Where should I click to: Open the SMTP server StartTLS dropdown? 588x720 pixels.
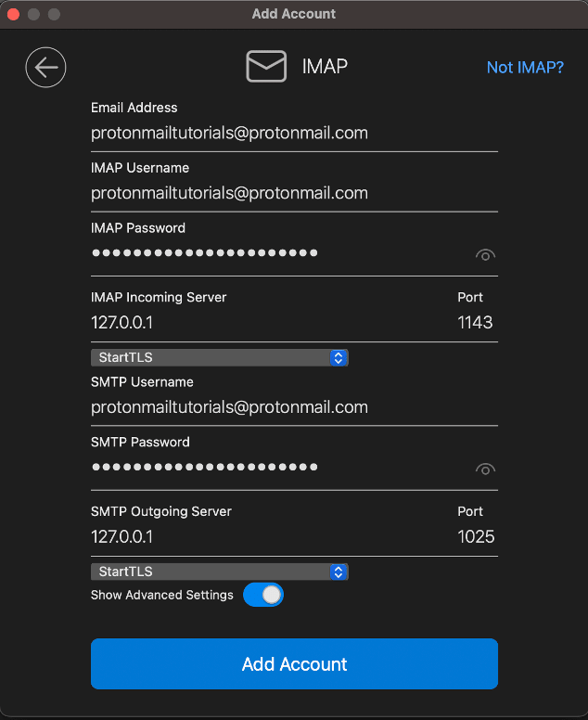click(x=220, y=572)
